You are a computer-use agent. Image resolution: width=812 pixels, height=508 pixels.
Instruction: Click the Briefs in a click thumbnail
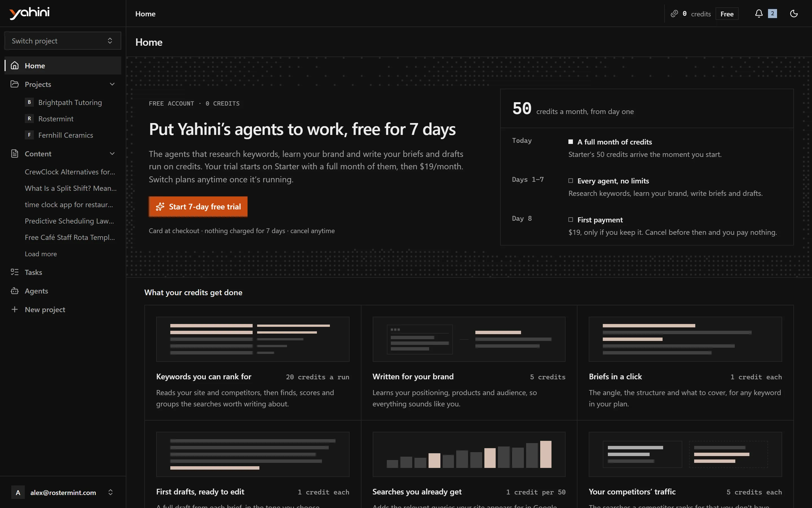point(685,339)
